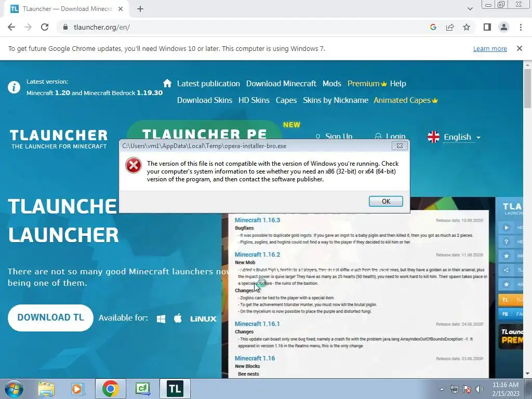The image size is (532, 399).
Task: Reload the TLauncher page
Action: [45, 27]
